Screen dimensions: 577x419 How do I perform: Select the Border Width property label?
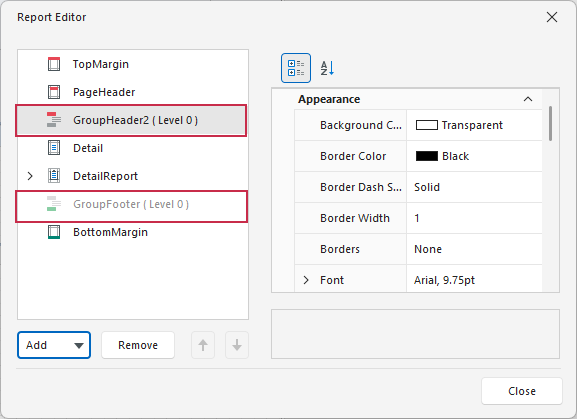355,218
